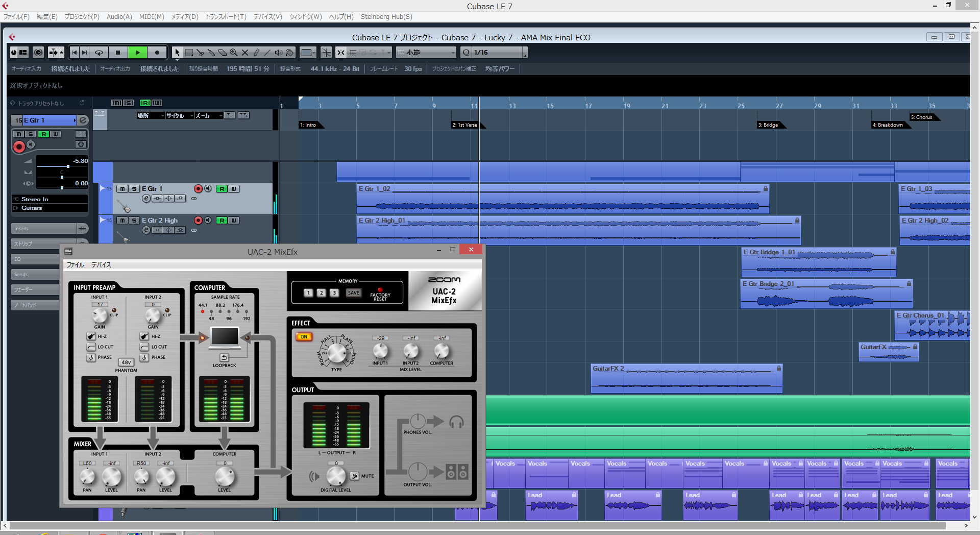
Task: Toggle Input 1 HI-Z switch in MixEfx
Action: [x=91, y=336]
